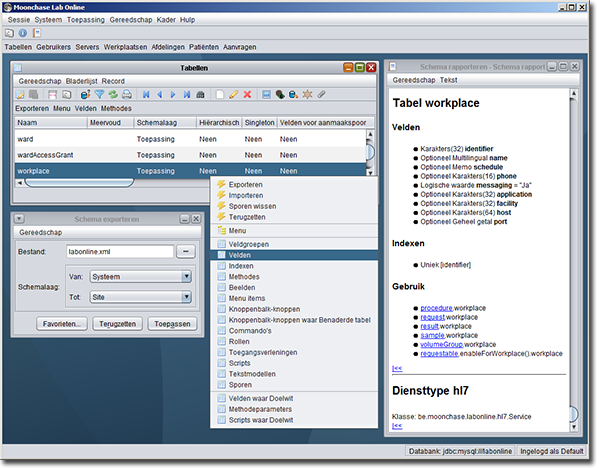Select the wardAccessGrant table row
The image size is (600, 468).
point(191,155)
